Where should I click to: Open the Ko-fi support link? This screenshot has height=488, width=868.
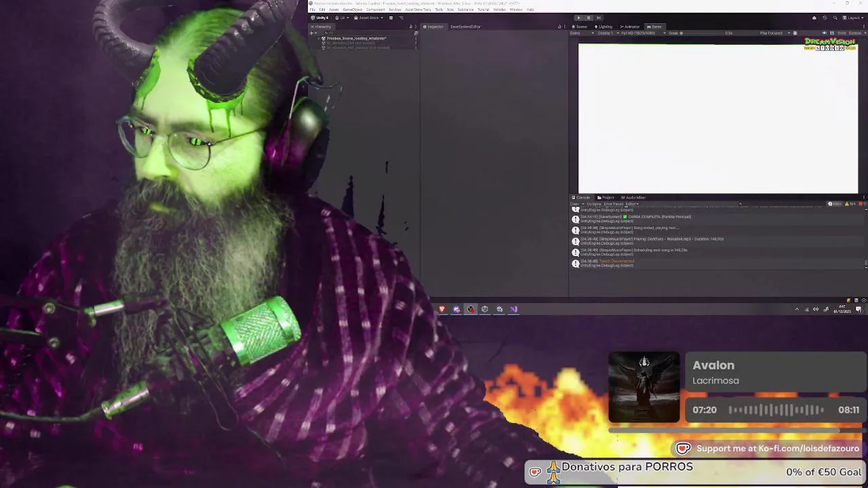pyautogui.click(x=768, y=448)
